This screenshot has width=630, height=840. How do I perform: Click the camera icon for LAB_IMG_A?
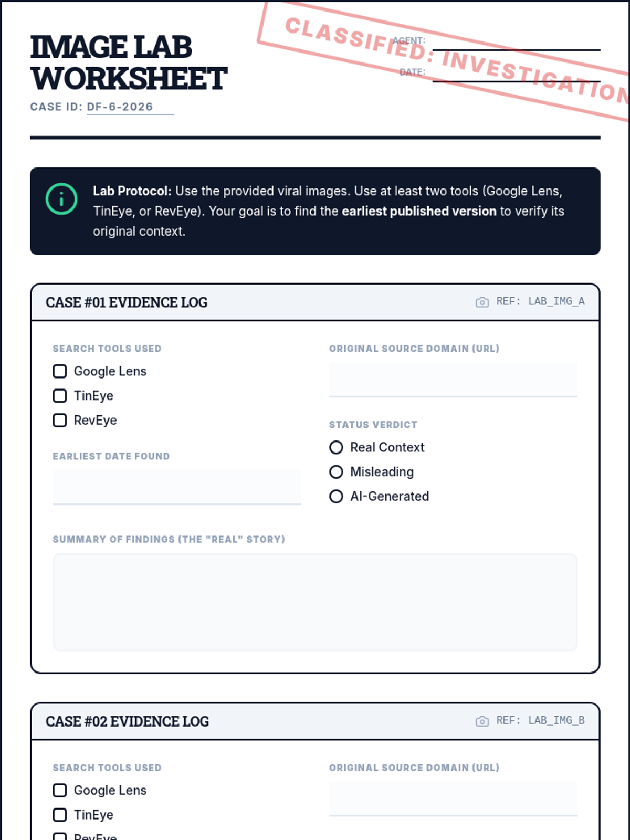482,302
